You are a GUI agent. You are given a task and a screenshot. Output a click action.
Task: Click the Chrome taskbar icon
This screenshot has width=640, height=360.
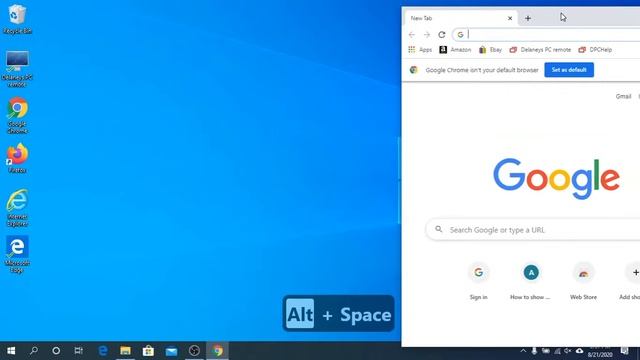coord(218,351)
